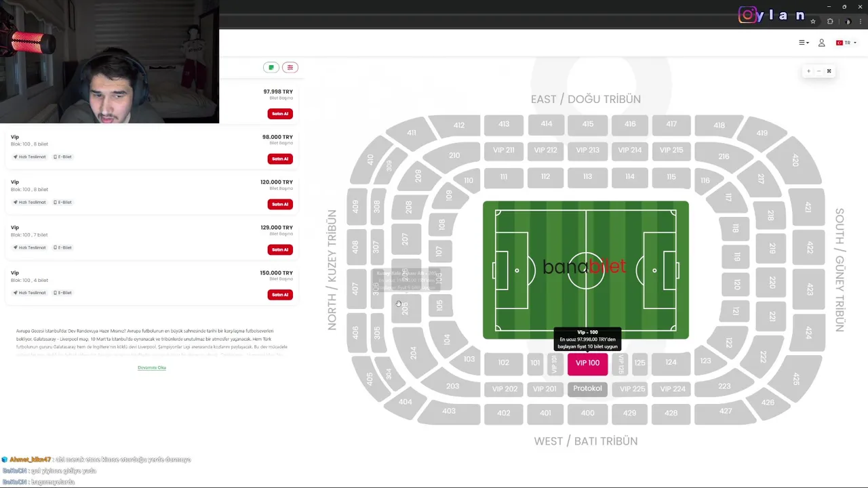Viewport: 868px width, 488px height.
Task: Open the browser three-dot menu
Action: pyautogui.click(x=861, y=22)
